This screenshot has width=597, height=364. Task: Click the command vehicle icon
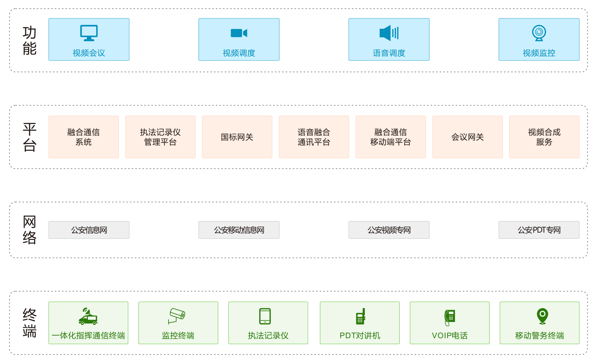tap(88, 317)
